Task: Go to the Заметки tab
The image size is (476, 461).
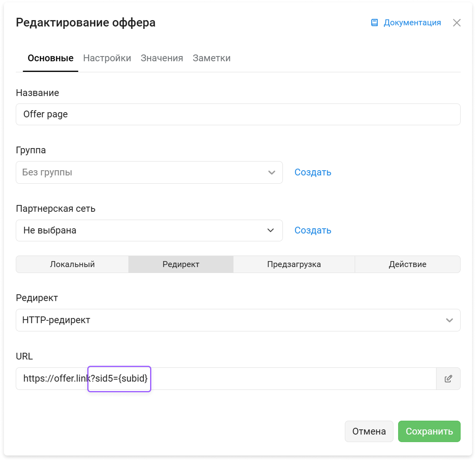Action: pos(212,58)
